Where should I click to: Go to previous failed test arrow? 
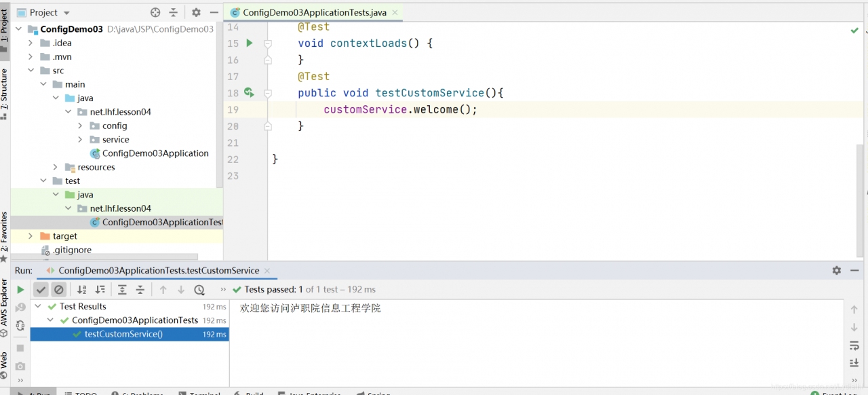point(163,290)
